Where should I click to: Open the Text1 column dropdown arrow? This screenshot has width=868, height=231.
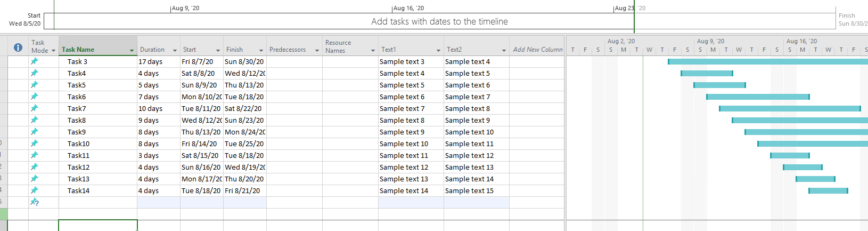point(438,51)
